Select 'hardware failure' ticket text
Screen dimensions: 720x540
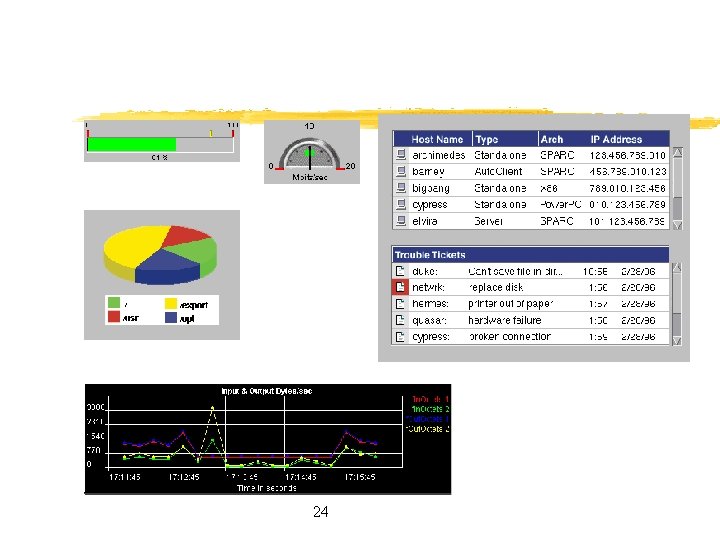(505, 321)
